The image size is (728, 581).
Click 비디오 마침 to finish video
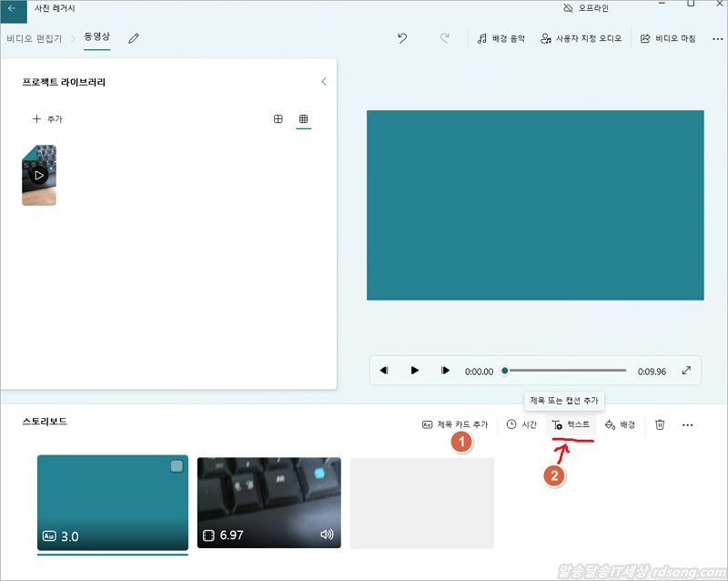[668, 38]
